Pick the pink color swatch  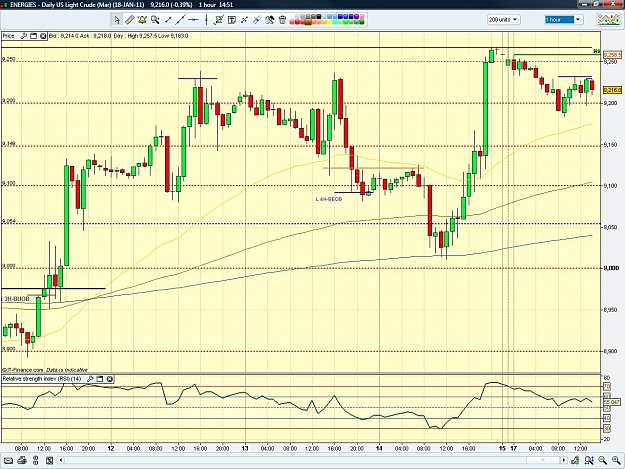tap(362, 16)
